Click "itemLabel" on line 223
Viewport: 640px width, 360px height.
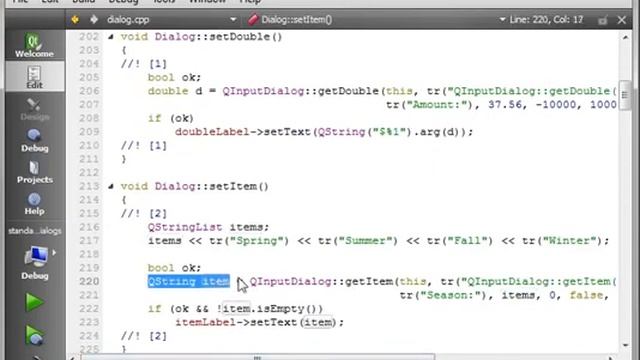point(205,322)
